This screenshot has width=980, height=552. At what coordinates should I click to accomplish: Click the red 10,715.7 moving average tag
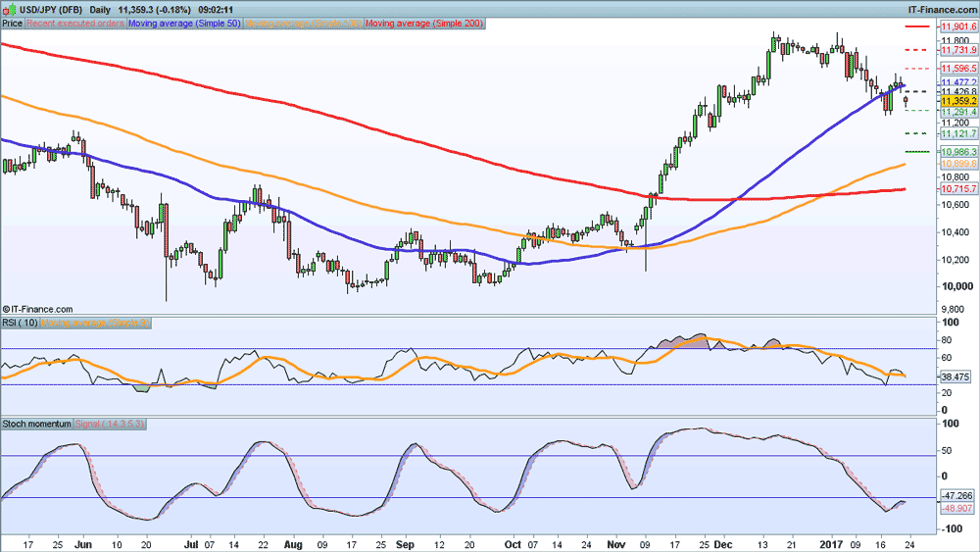tap(958, 189)
